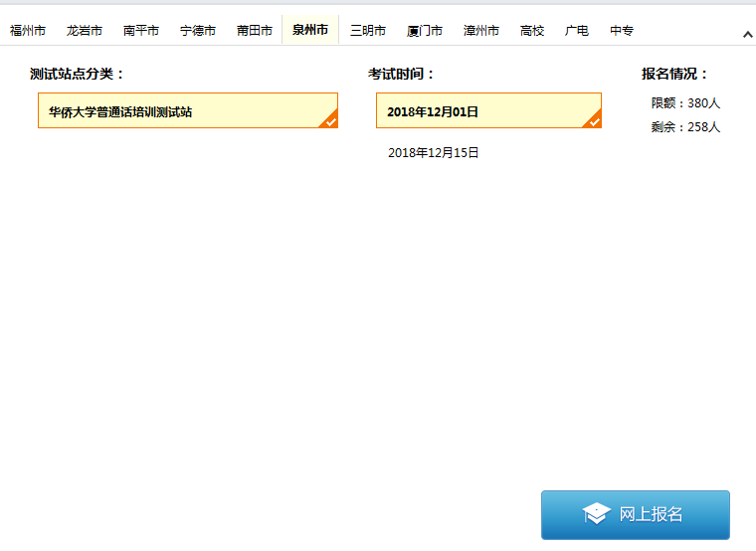
Task: Open the 厦门市 tab
Action: coord(425,31)
